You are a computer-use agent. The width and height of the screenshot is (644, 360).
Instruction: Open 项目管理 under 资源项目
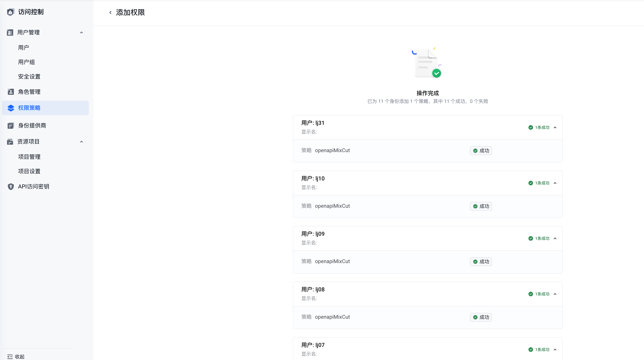click(29, 157)
